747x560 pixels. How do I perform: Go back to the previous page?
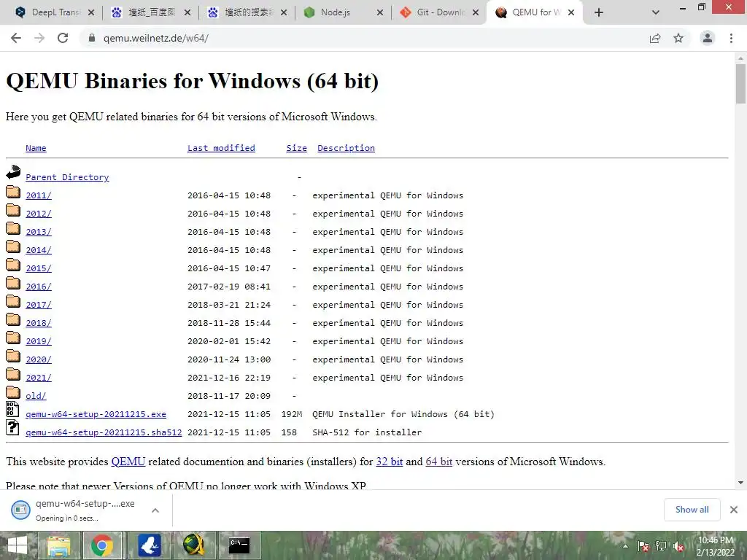(x=16, y=38)
